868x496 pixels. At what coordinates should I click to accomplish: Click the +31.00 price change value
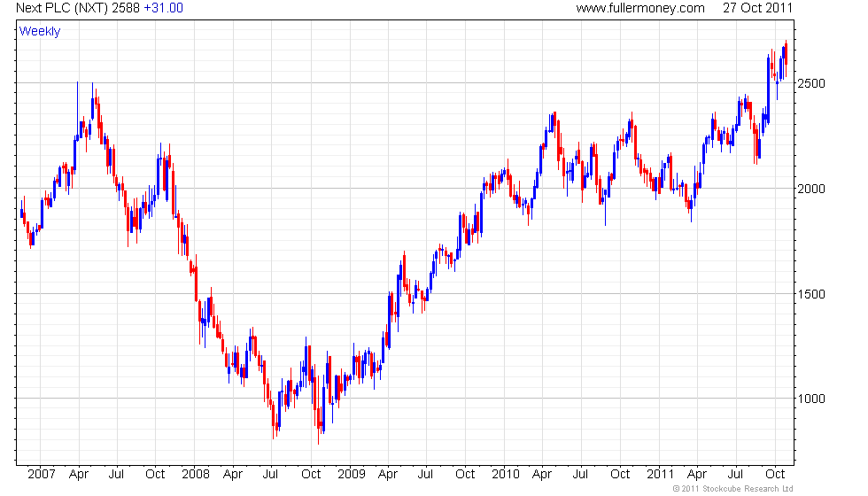click(x=163, y=8)
